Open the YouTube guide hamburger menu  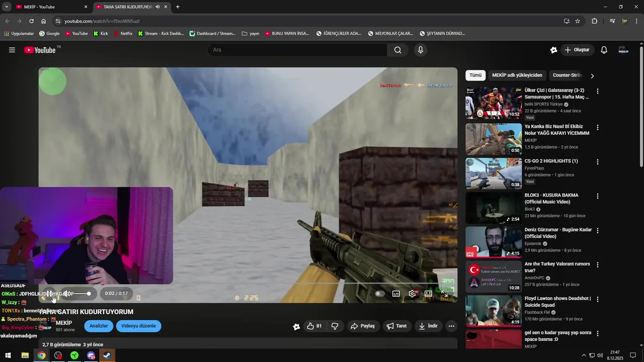coord(12,50)
